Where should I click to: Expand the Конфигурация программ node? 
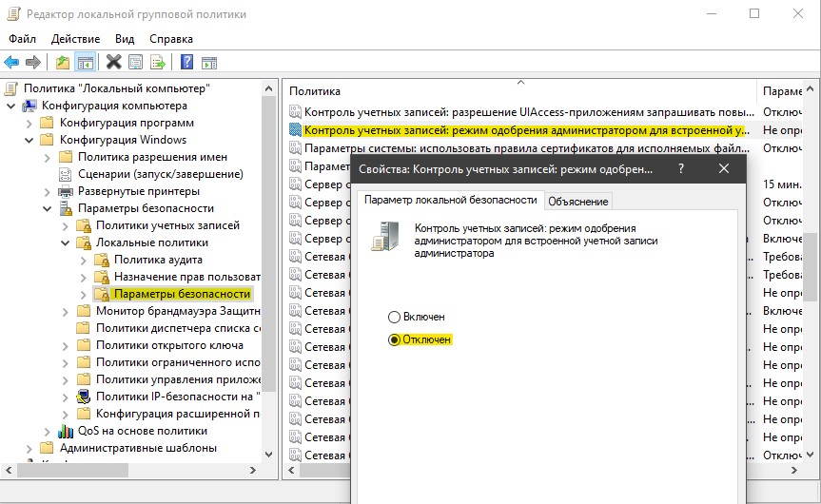click(x=29, y=124)
